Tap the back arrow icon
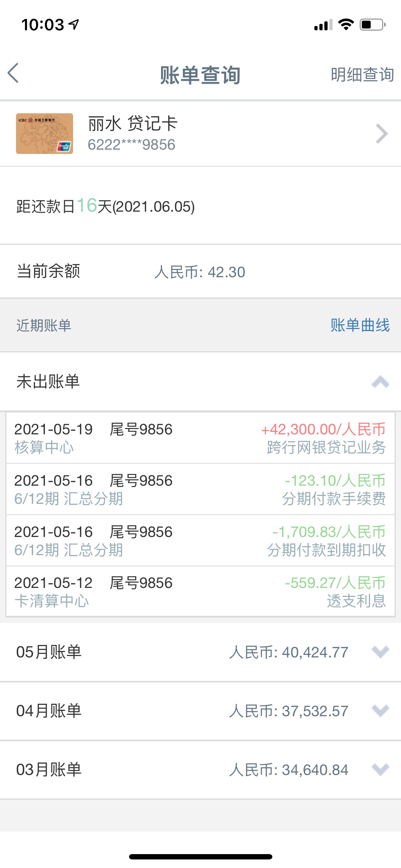 (x=14, y=73)
